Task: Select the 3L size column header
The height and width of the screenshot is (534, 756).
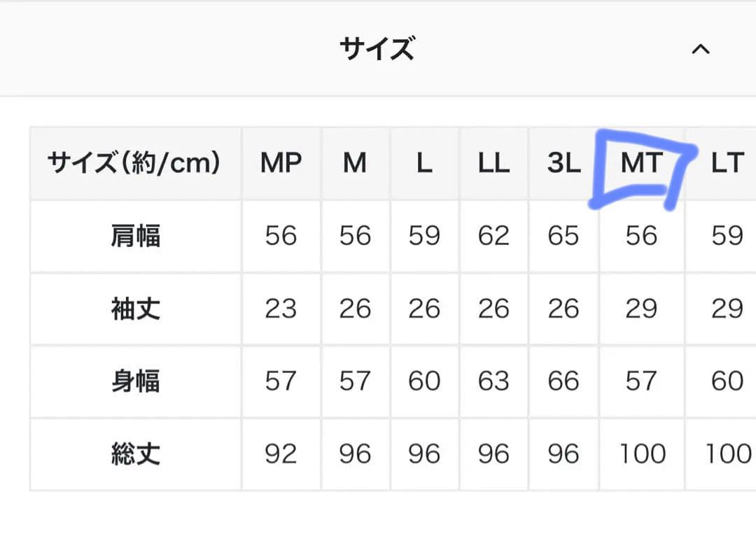Action: click(x=563, y=163)
